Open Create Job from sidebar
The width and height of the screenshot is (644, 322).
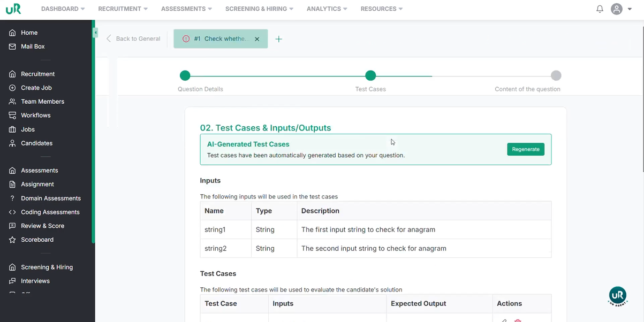[36, 88]
